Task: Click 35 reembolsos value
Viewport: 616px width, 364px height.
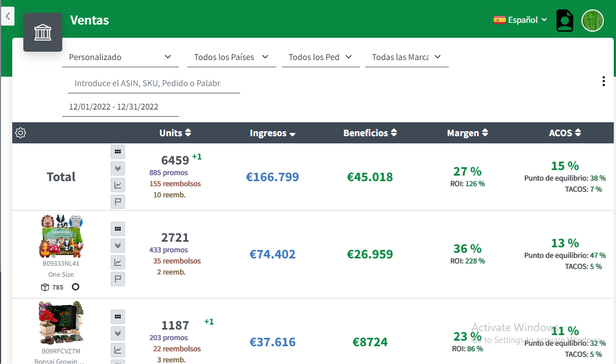Action: 177,261
